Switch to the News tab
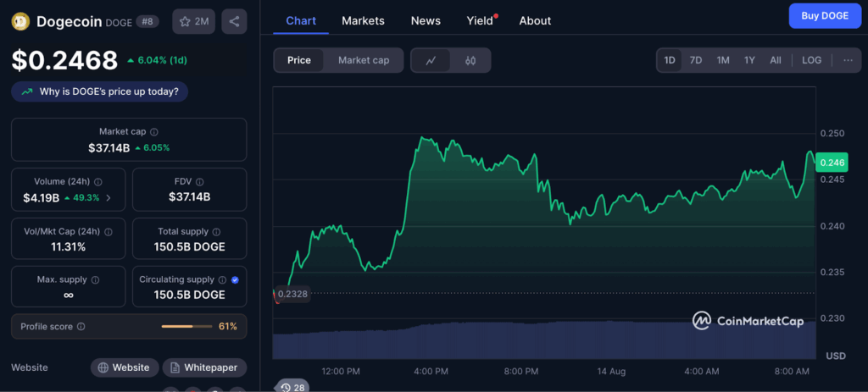The image size is (868, 392). [x=425, y=20]
